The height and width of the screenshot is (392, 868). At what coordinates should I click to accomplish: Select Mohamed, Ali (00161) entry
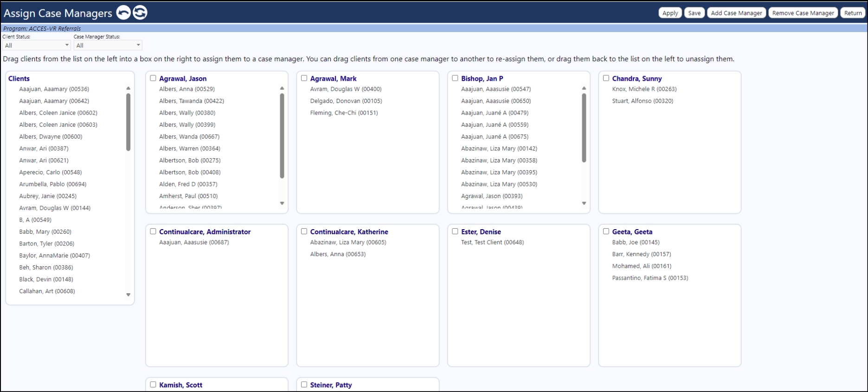(x=642, y=266)
